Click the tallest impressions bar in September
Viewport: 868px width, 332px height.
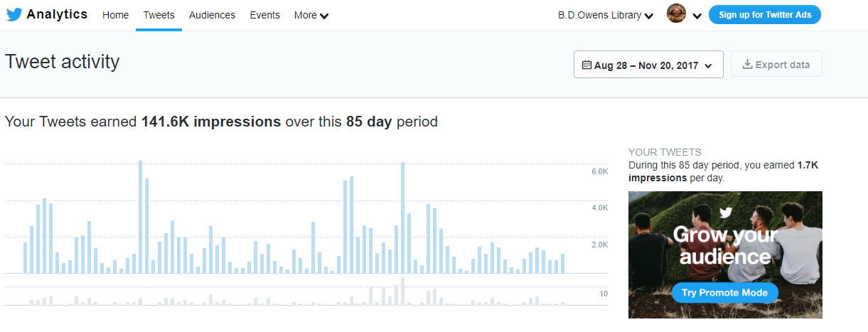coord(140,217)
